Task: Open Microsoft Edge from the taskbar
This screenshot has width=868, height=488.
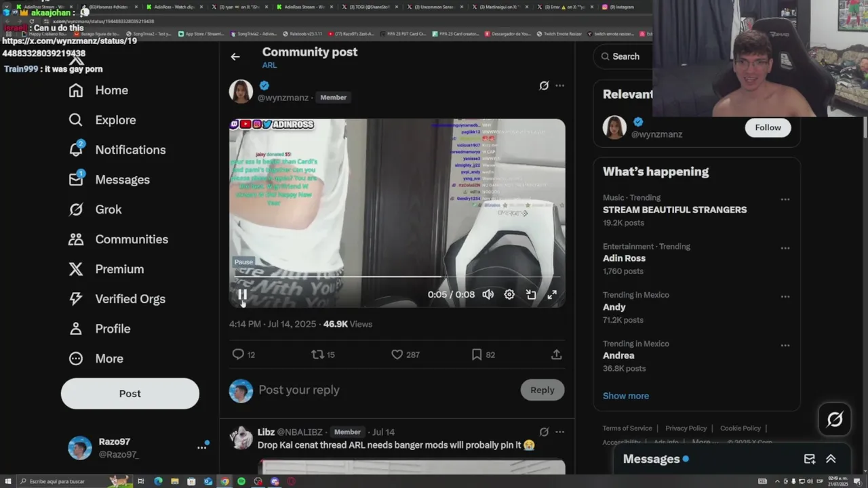Action: coord(158,481)
